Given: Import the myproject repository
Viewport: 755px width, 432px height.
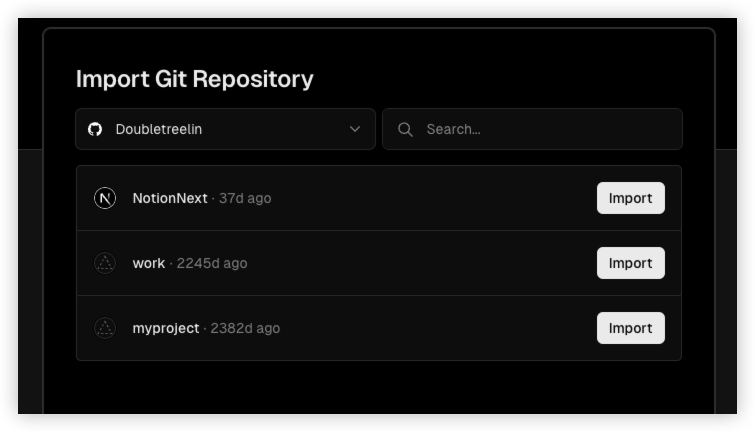Looking at the screenshot, I should [631, 328].
